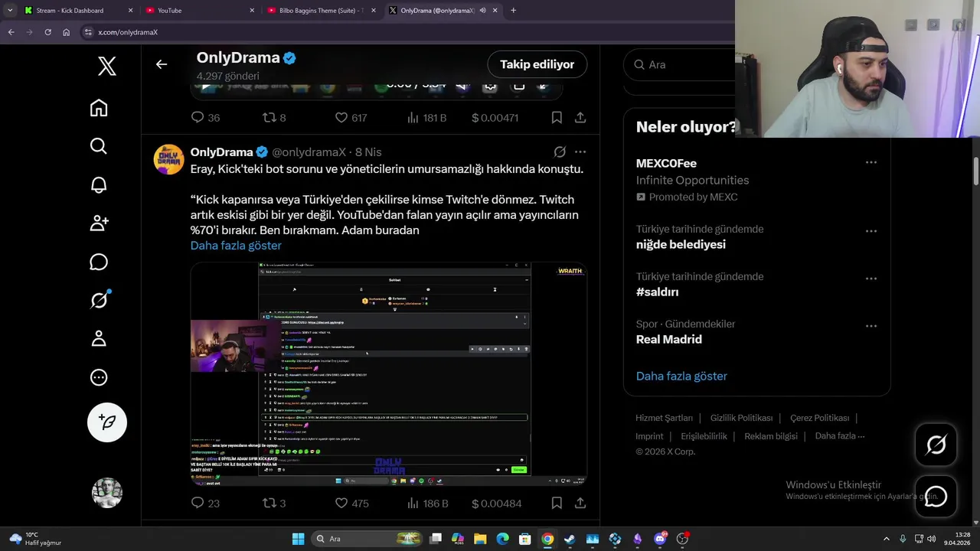The width and height of the screenshot is (980, 551).
Task: Open Explore search in X sidebar
Action: point(99,146)
